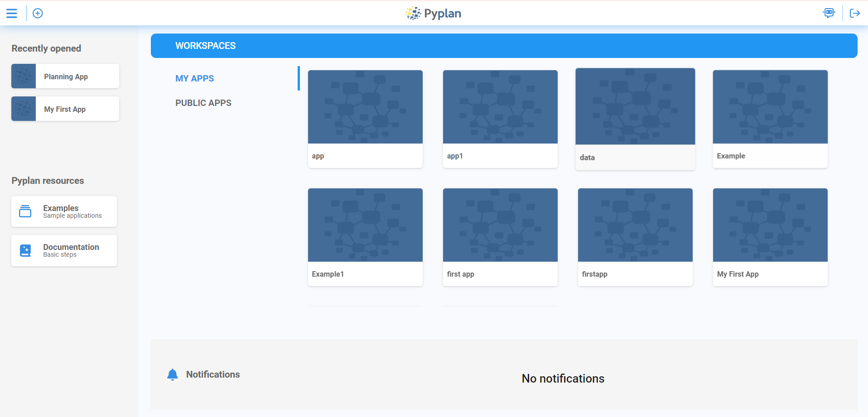
Task: Open the Example1 app thumbnail
Action: [365, 237]
